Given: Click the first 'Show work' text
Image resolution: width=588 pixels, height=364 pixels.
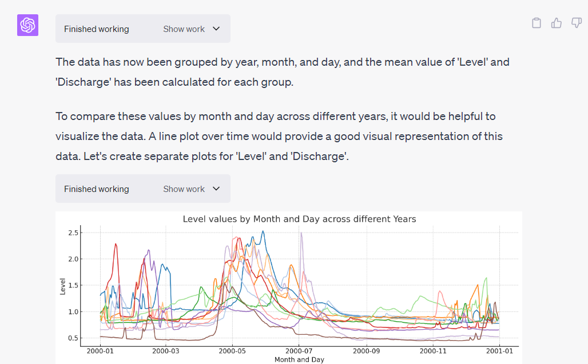Looking at the screenshot, I should coord(184,29).
